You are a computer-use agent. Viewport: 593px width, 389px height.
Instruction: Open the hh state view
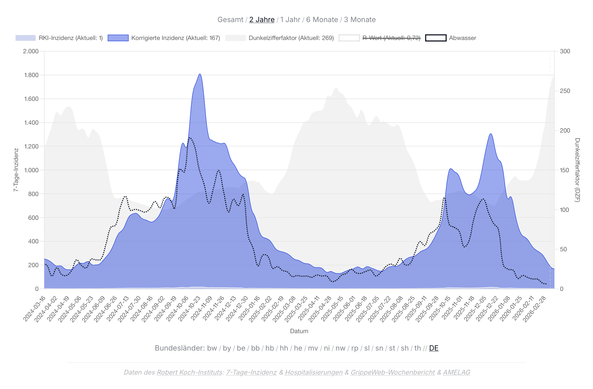coord(284,348)
